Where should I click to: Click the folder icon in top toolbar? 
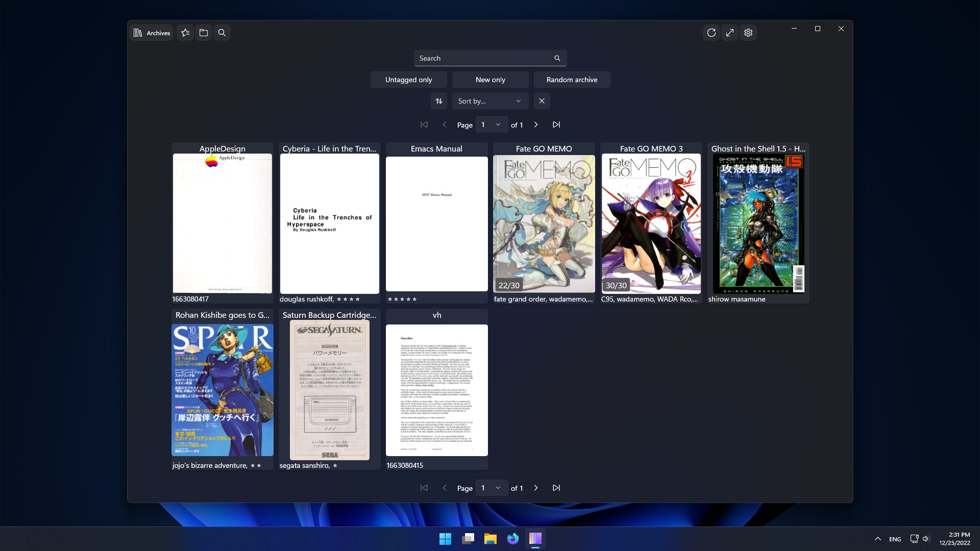click(x=204, y=33)
